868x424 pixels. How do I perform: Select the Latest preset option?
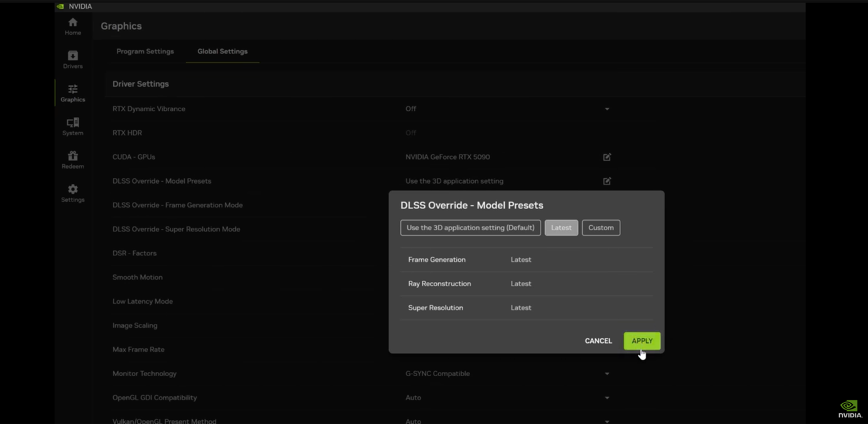pyautogui.click(x=561, y=228)
